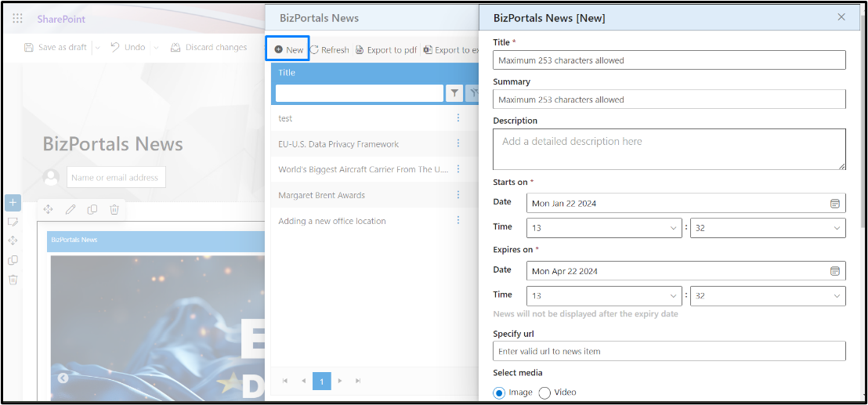
Task: Open more options for Margaret Brent Awards
Action: 458,195
